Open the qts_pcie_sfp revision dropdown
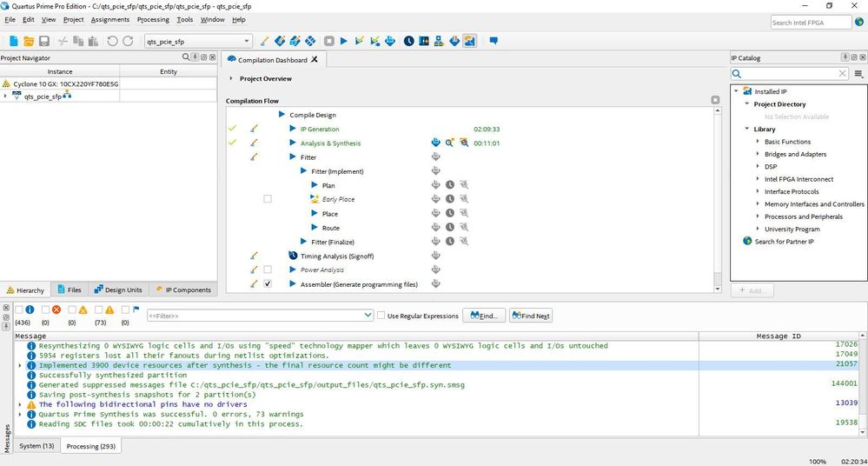 [x=247, y=41]
